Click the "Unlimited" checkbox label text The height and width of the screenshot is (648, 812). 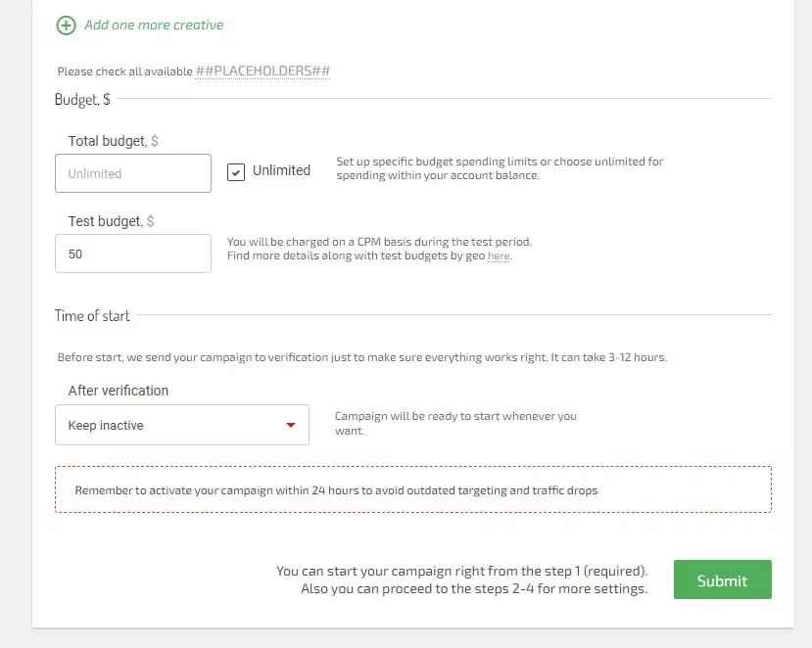click(281, 170)
